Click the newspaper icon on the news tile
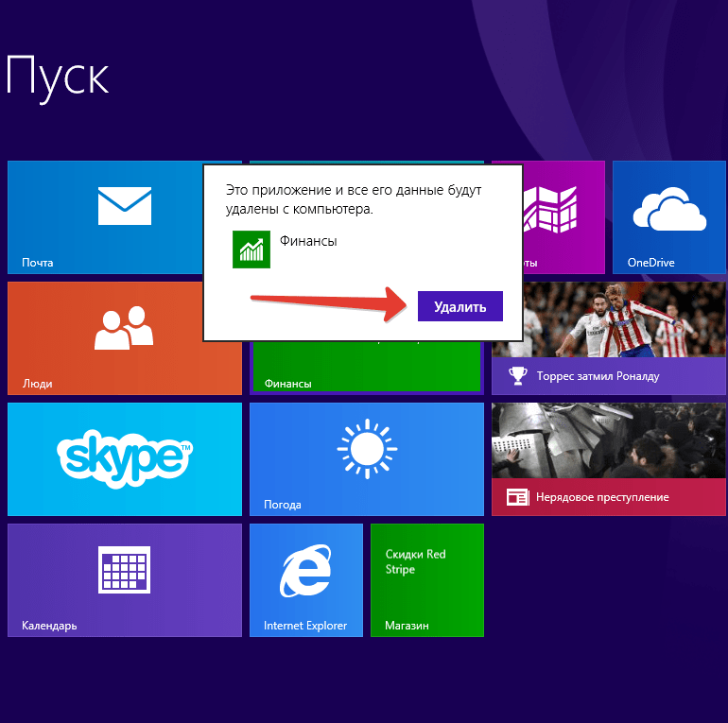 (x=518, y=497)
